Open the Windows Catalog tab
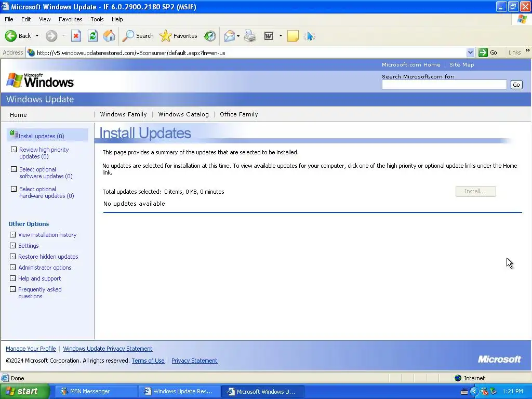Image resolution: width=532 pixels, height=399 pixels. (x=183, y=114)
